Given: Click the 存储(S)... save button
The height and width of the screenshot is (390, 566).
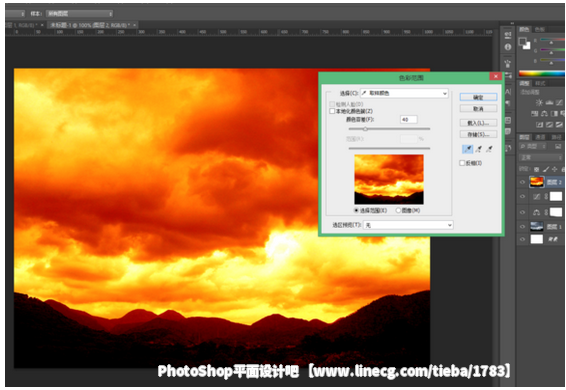Looking at the screenshot, I should pyautogui.click(x=478, y=134).
